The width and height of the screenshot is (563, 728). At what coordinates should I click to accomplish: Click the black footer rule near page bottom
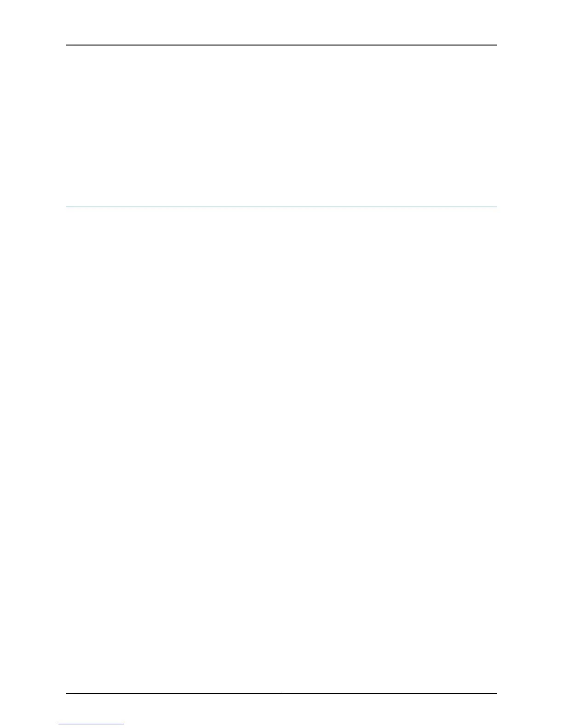[x=281, y=694]
